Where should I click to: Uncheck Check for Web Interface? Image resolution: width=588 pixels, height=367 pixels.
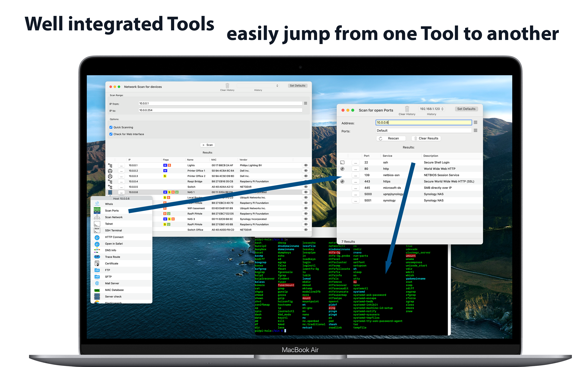point(111,134)
